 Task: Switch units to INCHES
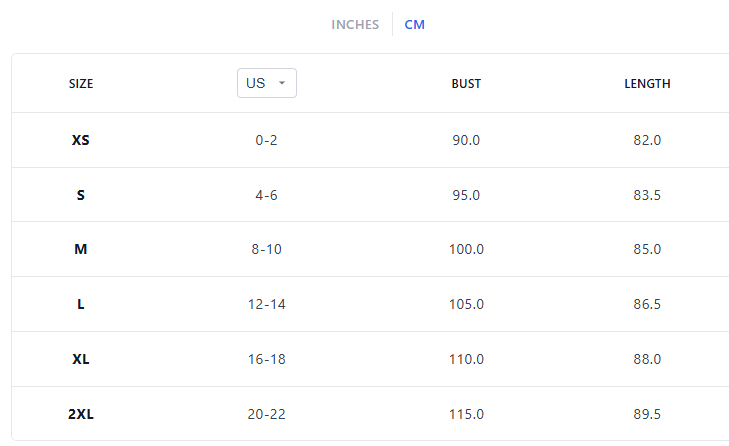pos(355,25)
